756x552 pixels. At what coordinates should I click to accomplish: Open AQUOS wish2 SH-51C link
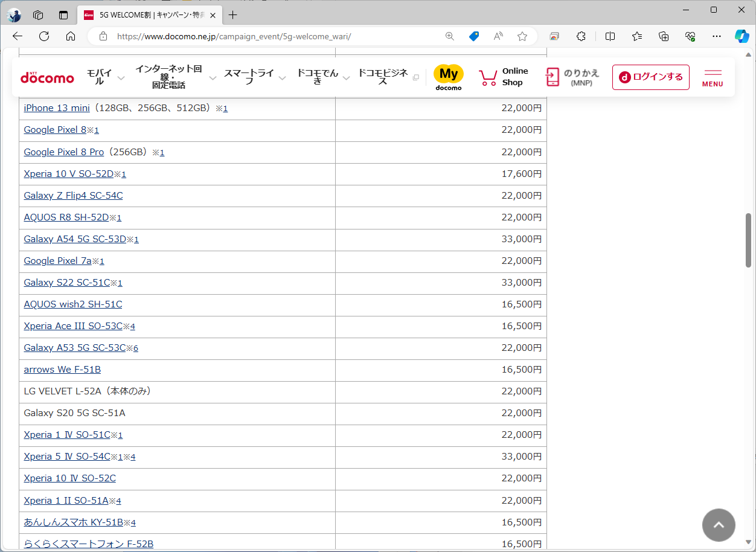[73, 304]
